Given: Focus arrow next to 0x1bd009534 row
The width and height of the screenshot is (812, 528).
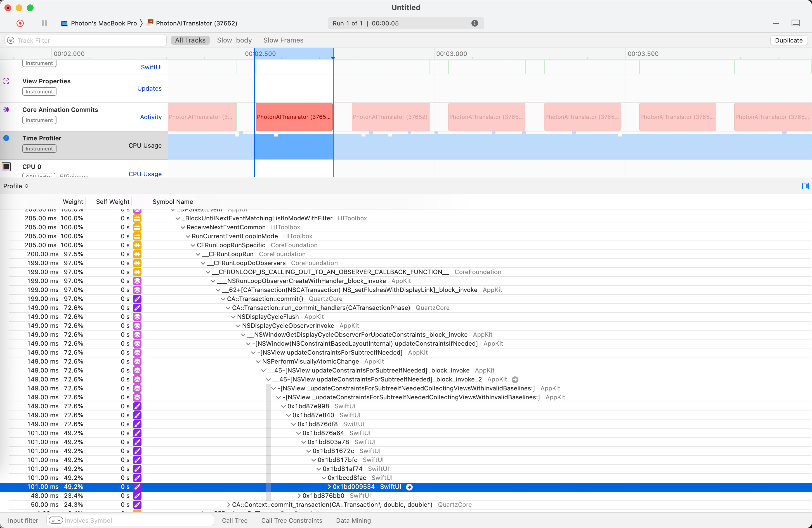Looking at the screenshot, I should [x=409, y=487].
